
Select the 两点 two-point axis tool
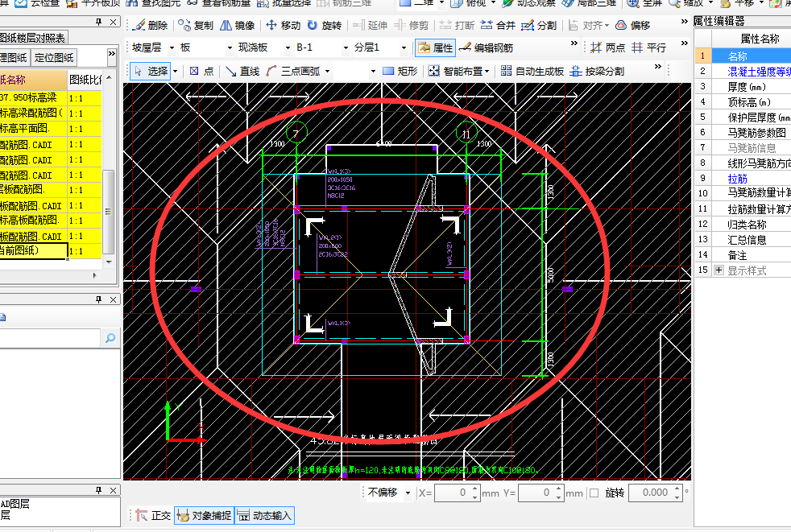(x=608, y=48)
